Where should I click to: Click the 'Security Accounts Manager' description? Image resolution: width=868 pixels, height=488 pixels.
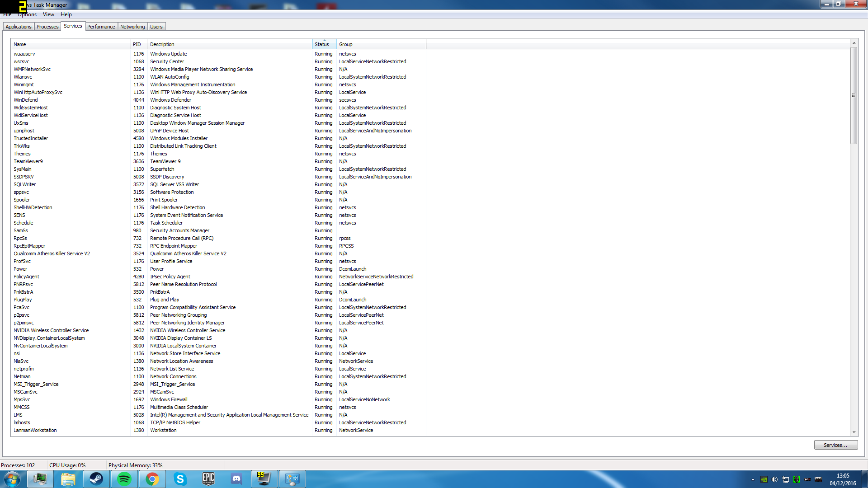click(180, 230)
